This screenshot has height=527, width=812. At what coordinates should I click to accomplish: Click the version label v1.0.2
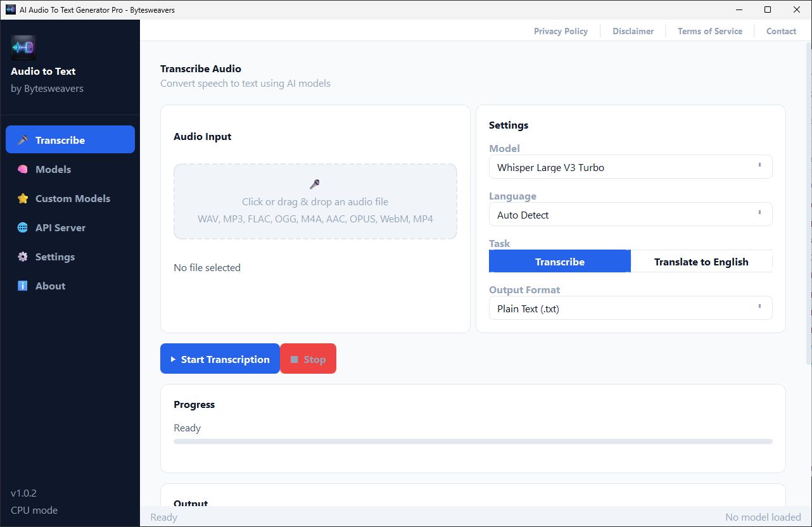(x=23, y=493)
